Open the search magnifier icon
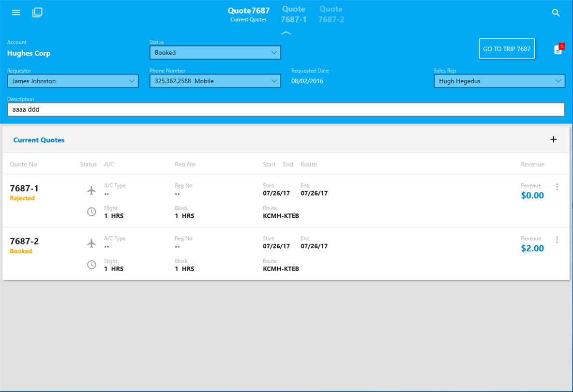 [556, 13]
